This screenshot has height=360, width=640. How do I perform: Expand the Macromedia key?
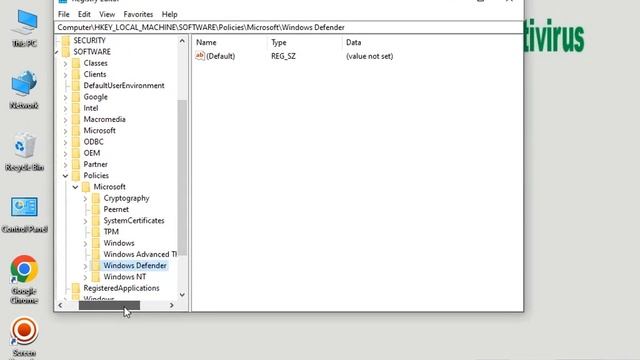(65, 120)
